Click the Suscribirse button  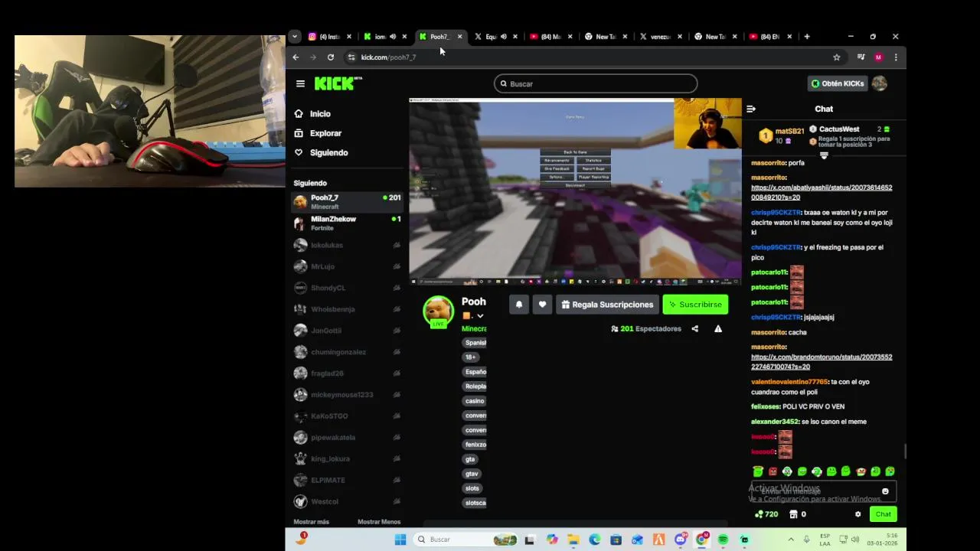(695, 305)
